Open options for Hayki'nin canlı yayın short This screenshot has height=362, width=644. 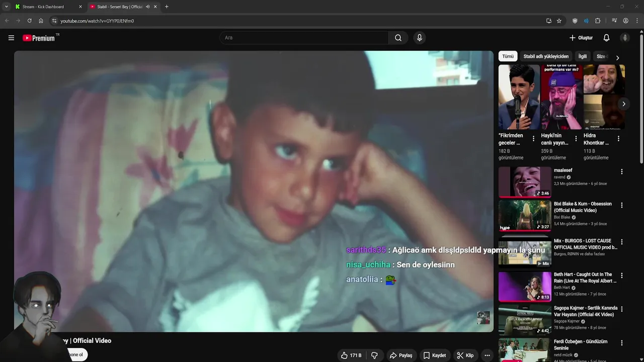[576, 138]
